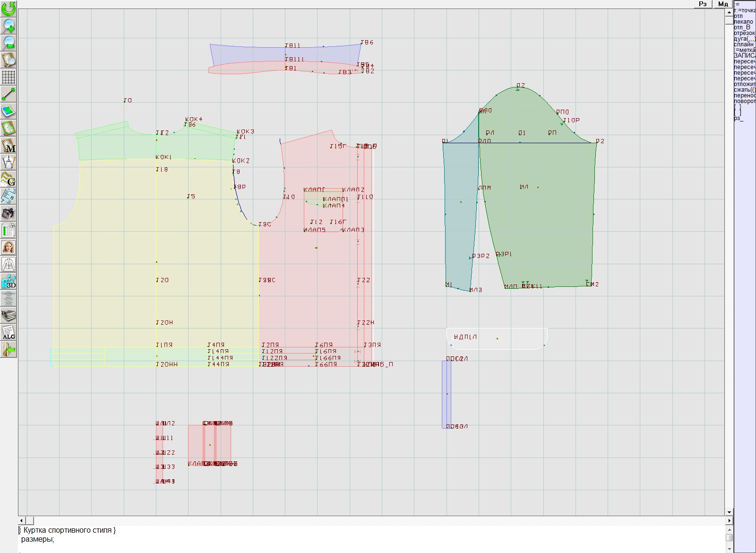The width and height of the screenshot is (756, 553).
Task: Open the woman portrait icon
Action: (x=9, y=247)
